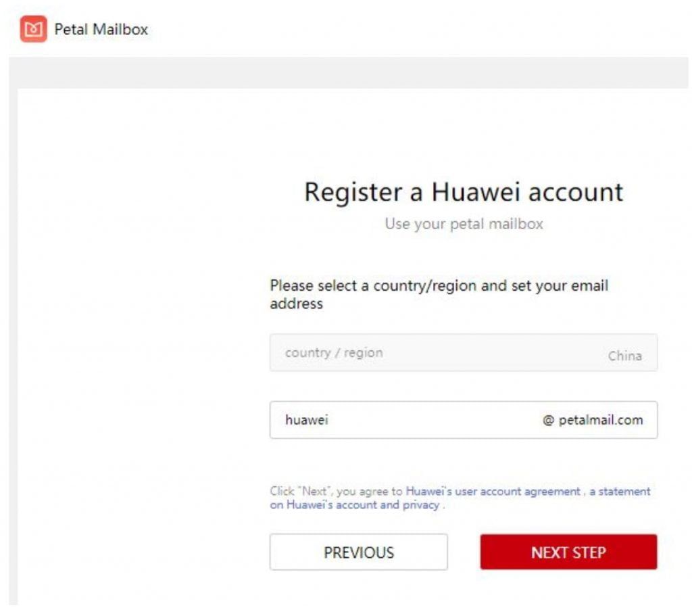The height and width of the screenshot is (616, 692).
Task: Click the China value in region selector
Action: point(624,356)
